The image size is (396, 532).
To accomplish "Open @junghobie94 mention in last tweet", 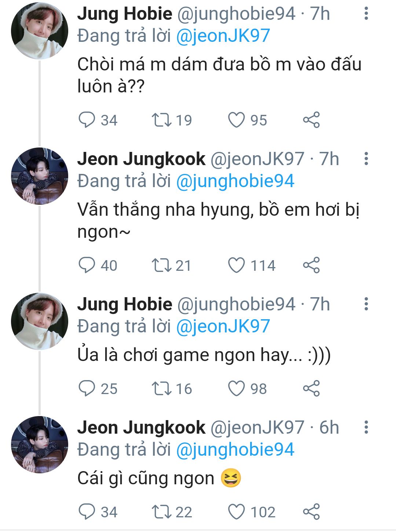I will pyautogui.click(x=235, y=449).
